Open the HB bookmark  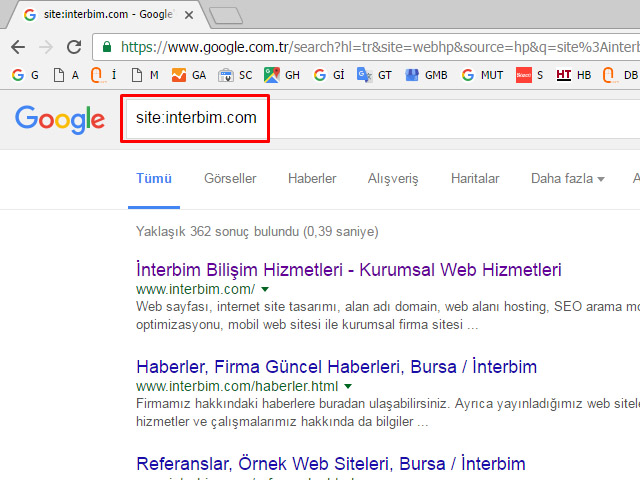pyautogui.click(x=573, y=75)
